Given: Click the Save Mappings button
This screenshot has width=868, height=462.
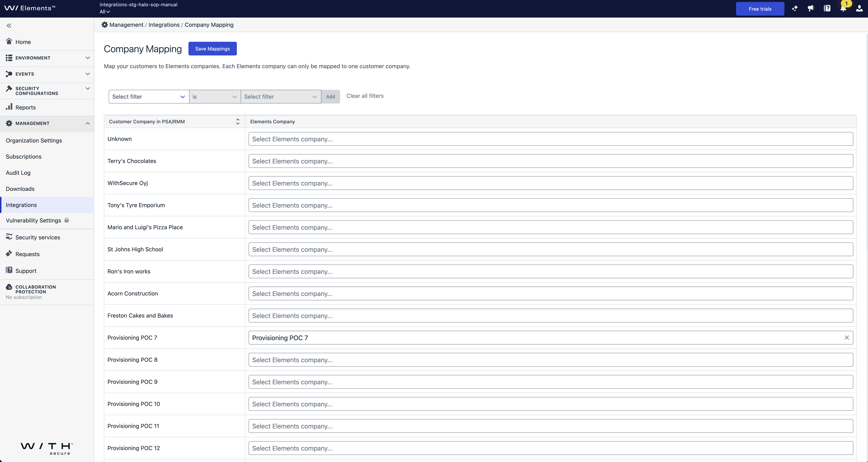Looking at the screenshot, I should [213, 49].
